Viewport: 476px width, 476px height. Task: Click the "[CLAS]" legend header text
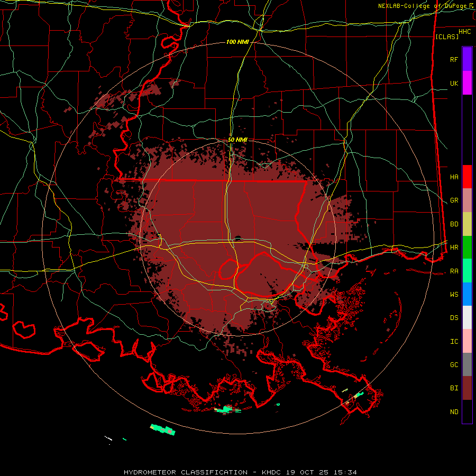[x=447, y=36]
